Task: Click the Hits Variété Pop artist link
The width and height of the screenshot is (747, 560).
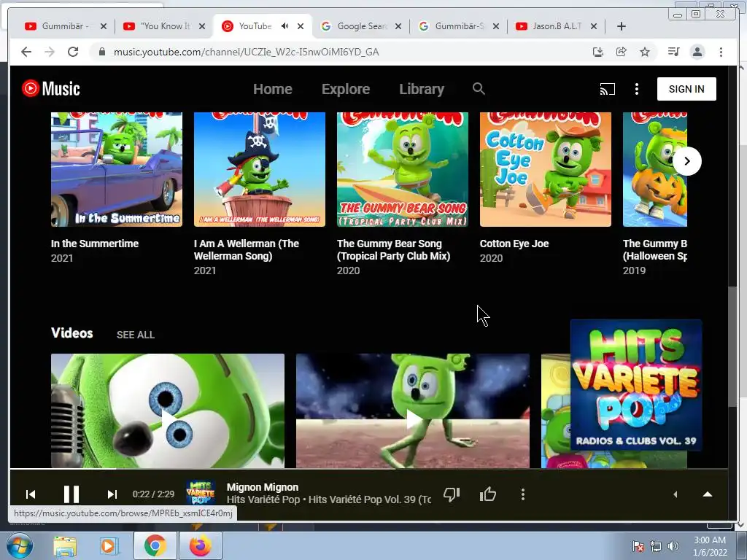Action: coord(263,499)
